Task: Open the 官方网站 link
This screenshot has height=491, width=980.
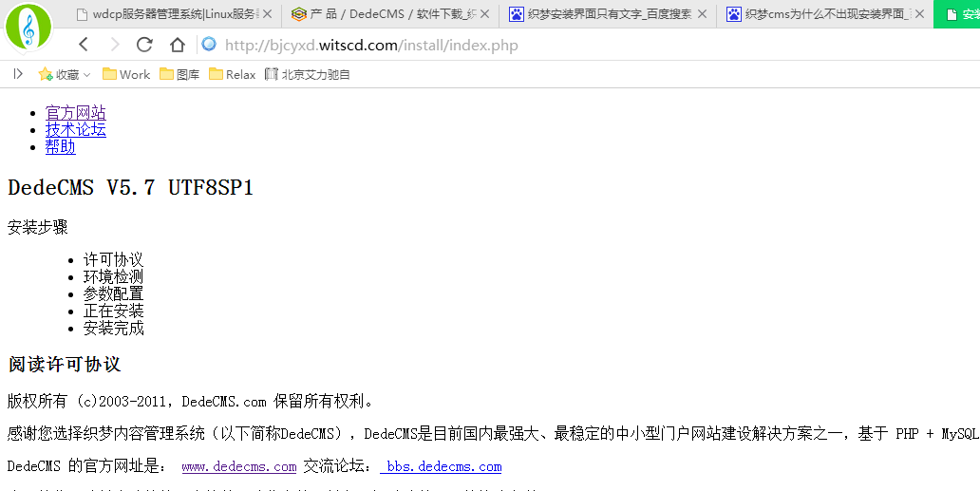Action: [x=76, y=112]
